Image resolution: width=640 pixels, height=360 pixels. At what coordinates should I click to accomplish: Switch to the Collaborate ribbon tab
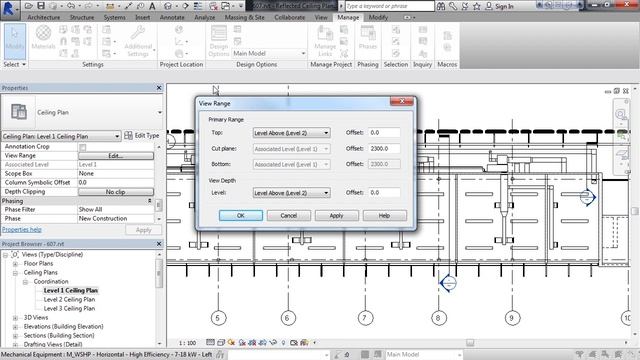tap(289, 18)
